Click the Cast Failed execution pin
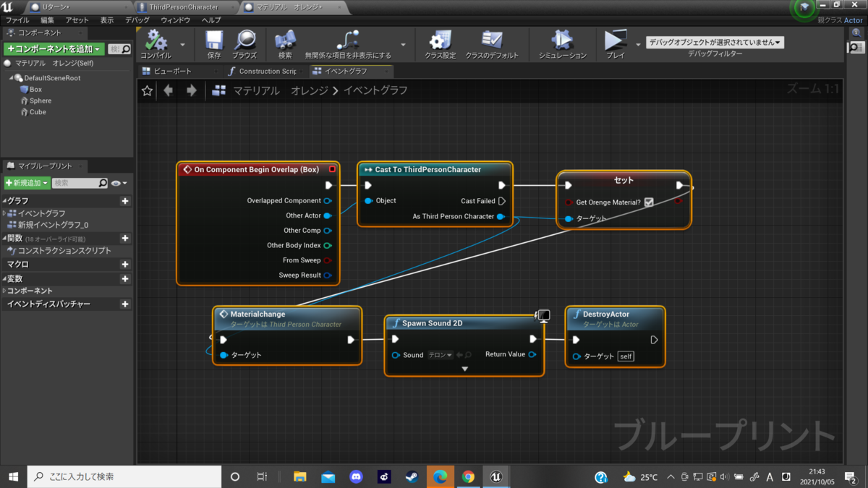 pos(502,201)
